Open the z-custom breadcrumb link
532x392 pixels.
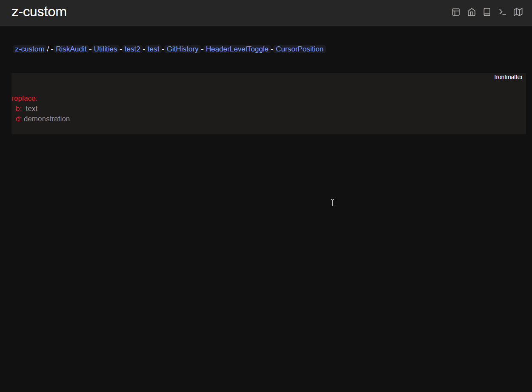tap(29, 49)
